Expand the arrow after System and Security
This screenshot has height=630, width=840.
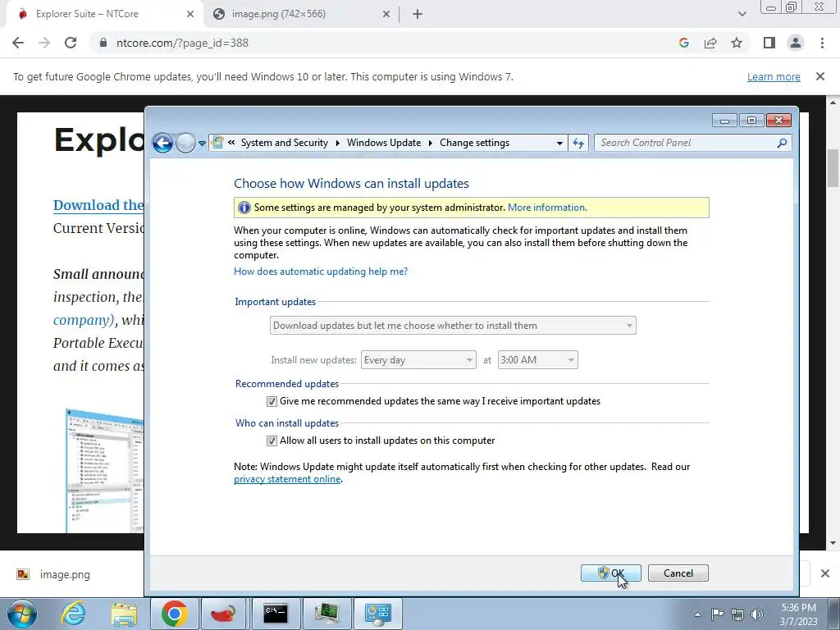coord(337,143)
